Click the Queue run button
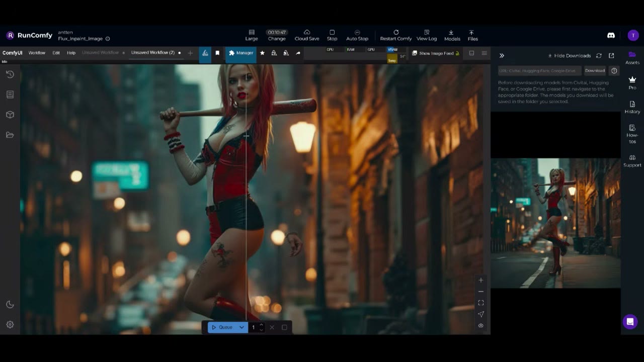The height and width of the screenshot is (362, 644). 222,327
